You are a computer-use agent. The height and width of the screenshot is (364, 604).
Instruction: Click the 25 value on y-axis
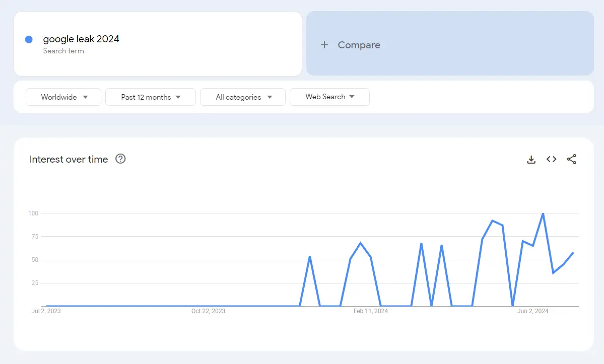coord(35,283)
